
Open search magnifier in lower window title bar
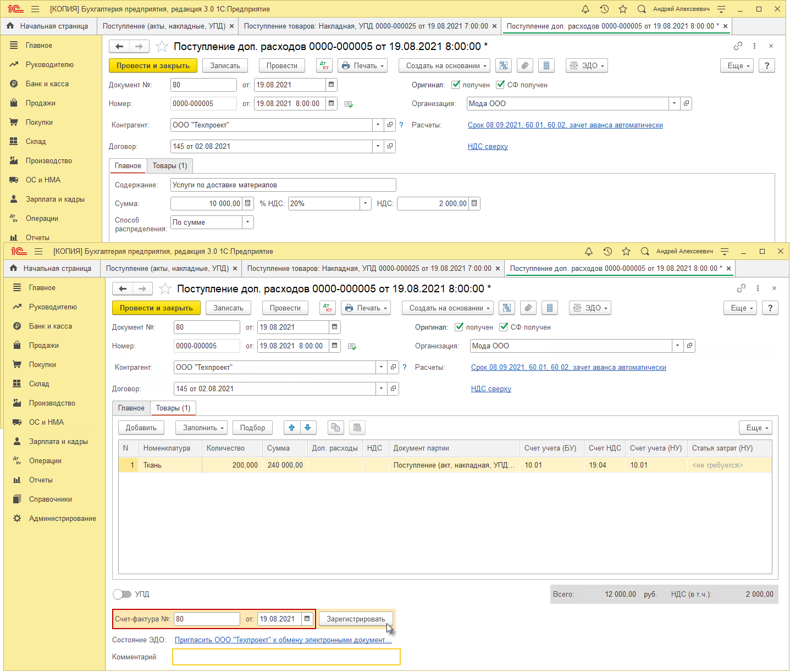coord(645,251)
